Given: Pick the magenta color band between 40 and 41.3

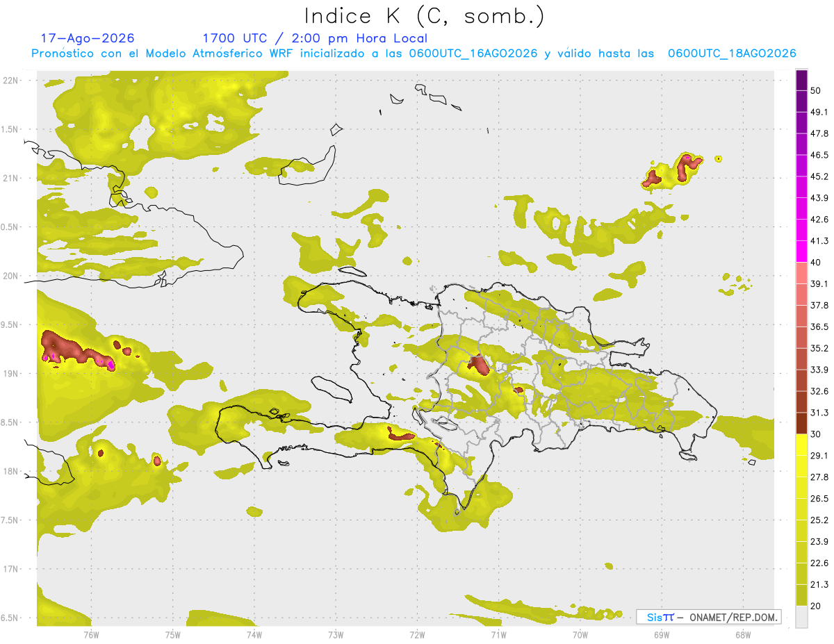Looking at the screenshot, I should point(801,252).
